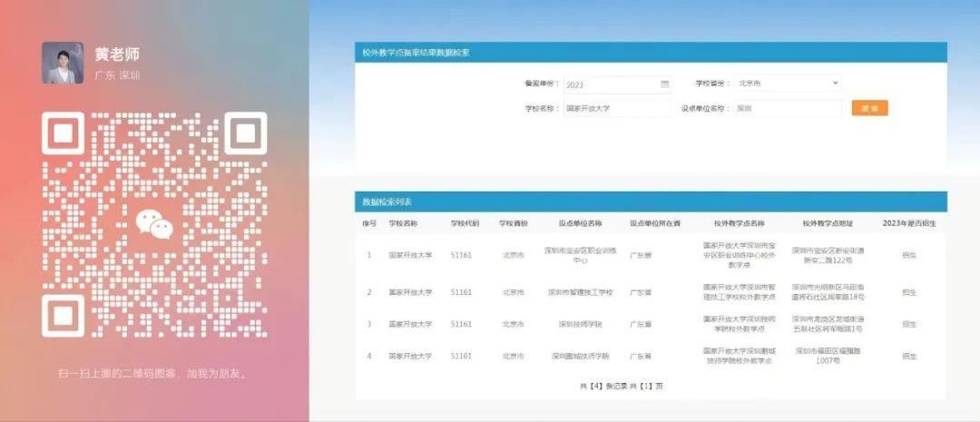Viewport: 980px width, 422px height.
Task: Click the location text 广东 深圳
Action: pyautogui.click(x=117, y=75)
